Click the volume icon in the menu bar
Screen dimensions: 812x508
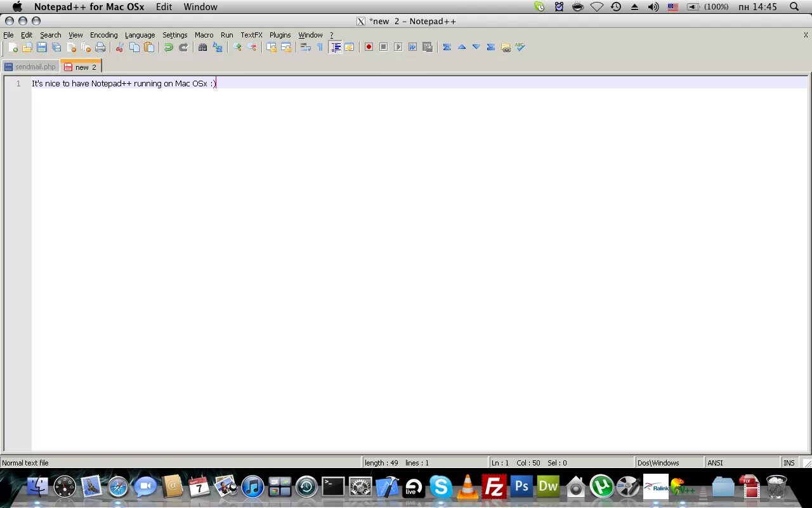[653, 7]
